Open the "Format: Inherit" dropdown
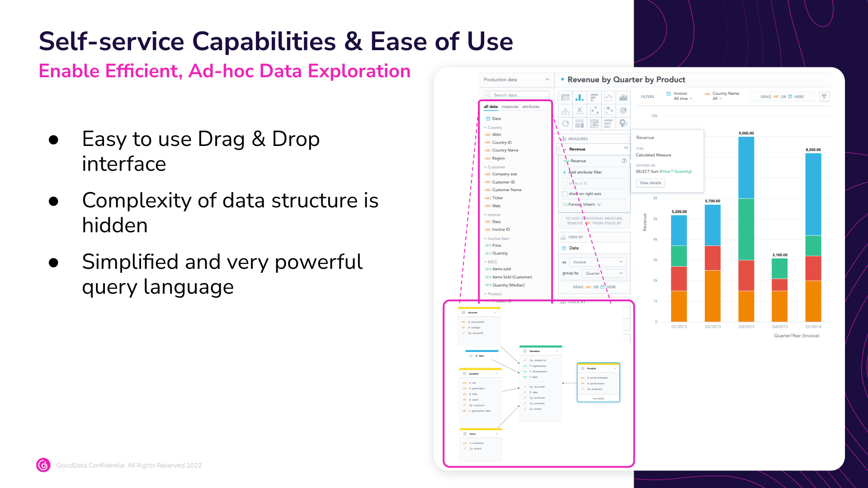 pyautogui.click(x=586, y=204)
